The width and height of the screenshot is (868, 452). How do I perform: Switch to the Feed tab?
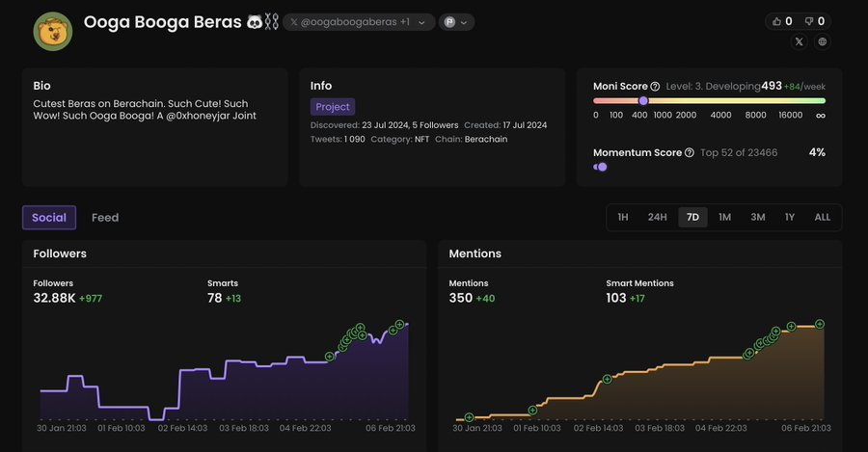(x=105, y=218)
